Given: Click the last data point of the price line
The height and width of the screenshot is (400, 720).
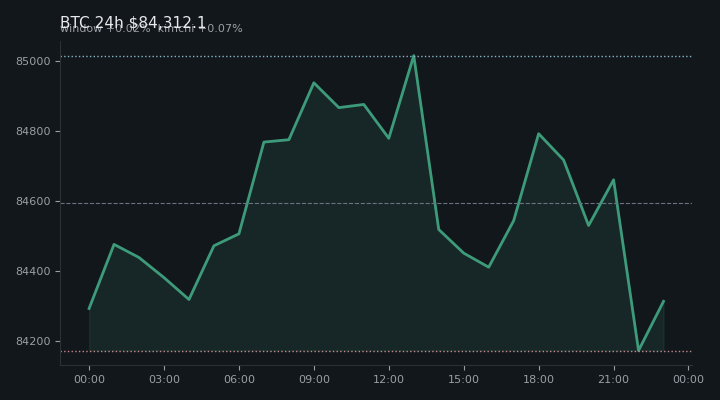Looking at the screenshot, I should point(664,301).
